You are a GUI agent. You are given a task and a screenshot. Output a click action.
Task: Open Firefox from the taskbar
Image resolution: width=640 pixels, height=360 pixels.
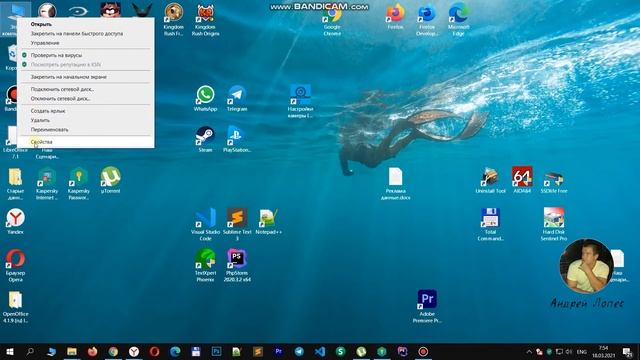tap(93, 351)
